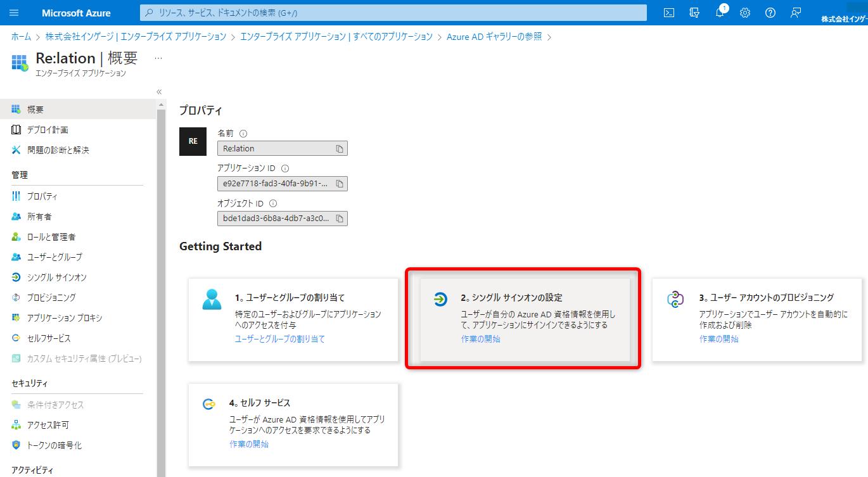The image size is (868, 477).
Task: Copy the アプリケーション ID value
Action: point(340,184)
